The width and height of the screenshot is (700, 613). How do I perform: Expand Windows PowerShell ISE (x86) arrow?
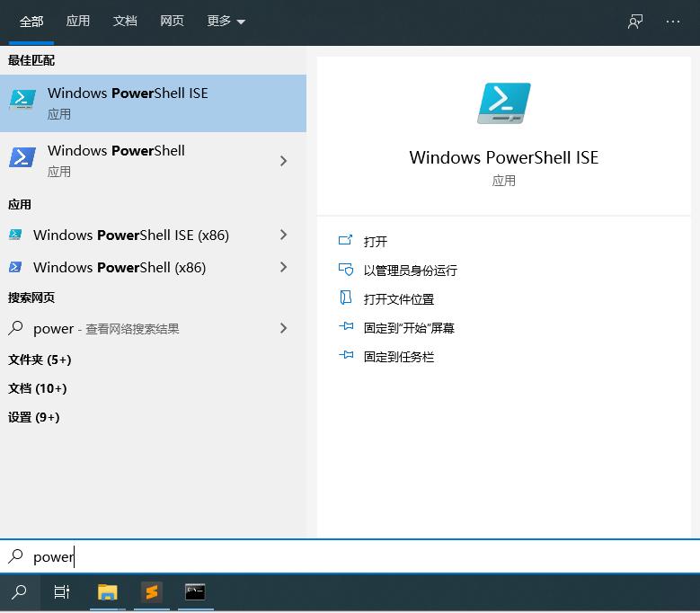(283, 235)
